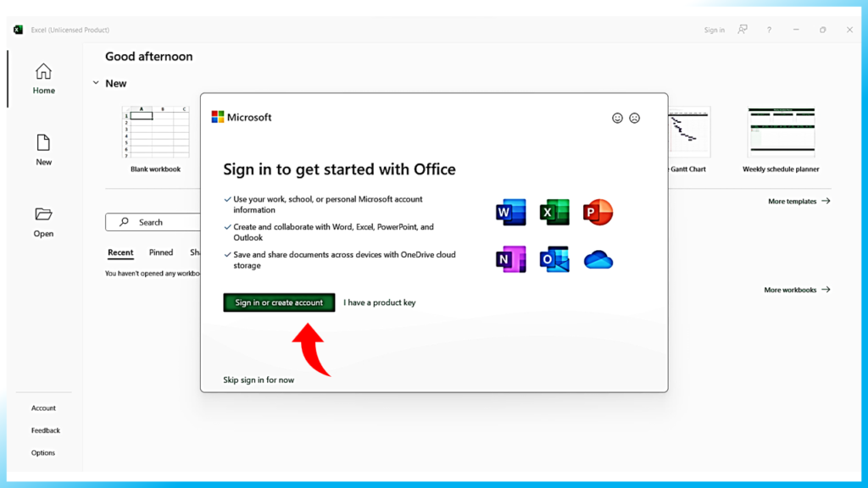The width and height of the screenshot is (868, 488).
Task: Open the Help question mark icon
Action: (x=769, y=30)
